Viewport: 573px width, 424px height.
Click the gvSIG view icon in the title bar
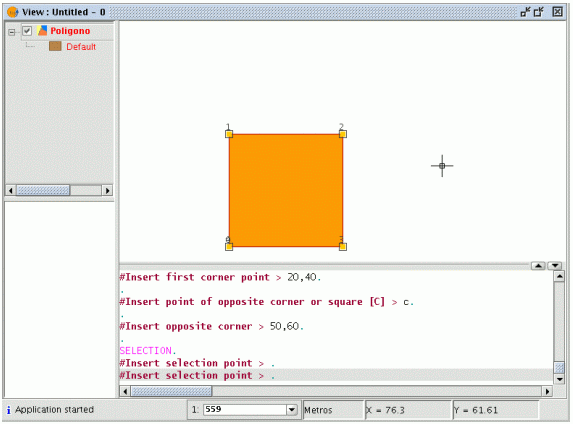tap(13, 12)
